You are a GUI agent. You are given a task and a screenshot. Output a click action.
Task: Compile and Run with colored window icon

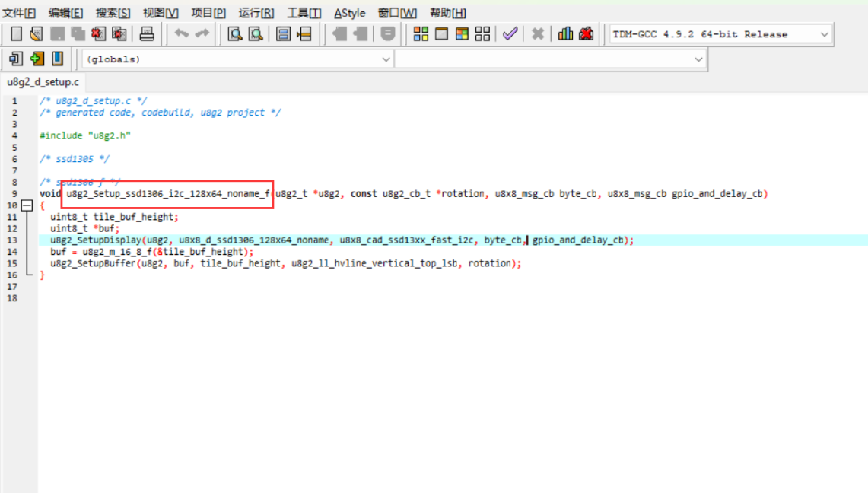(x=462, y=33)
